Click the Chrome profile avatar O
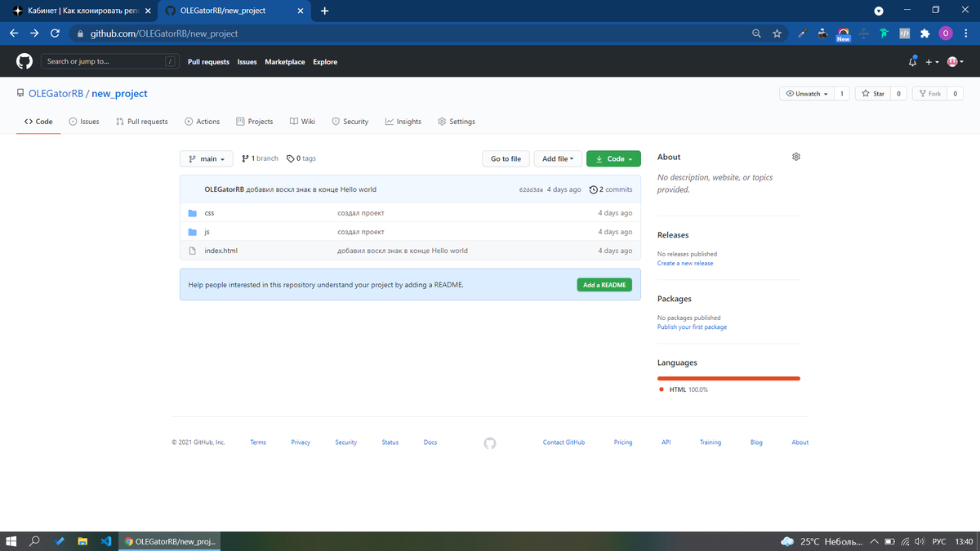The image size is (980, 551). point(946,33)
